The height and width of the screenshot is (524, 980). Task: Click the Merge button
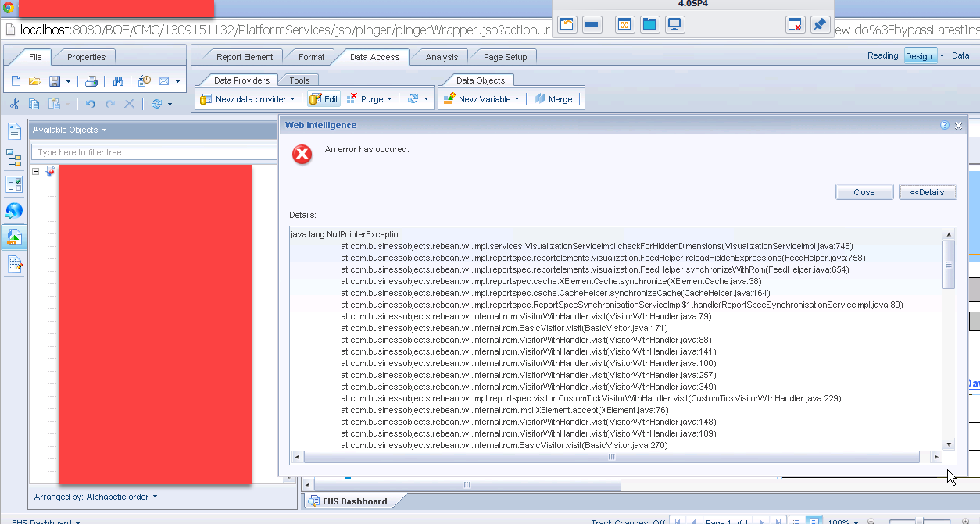[x=553, y=99]
